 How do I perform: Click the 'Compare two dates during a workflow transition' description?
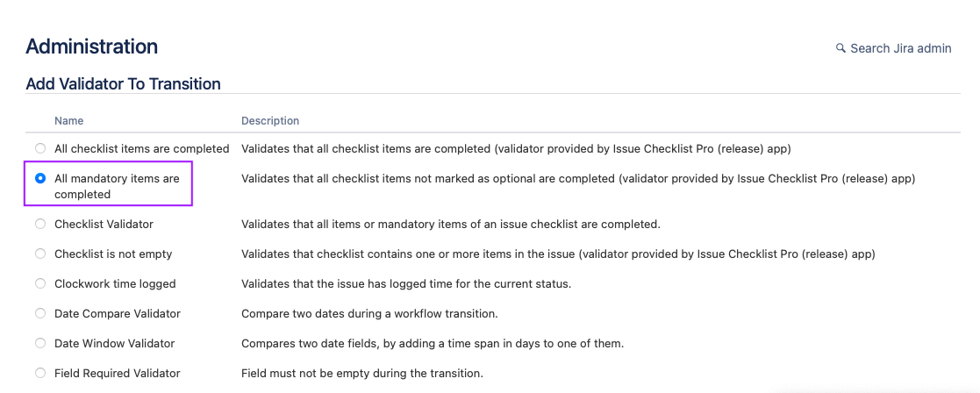[369, 313]
